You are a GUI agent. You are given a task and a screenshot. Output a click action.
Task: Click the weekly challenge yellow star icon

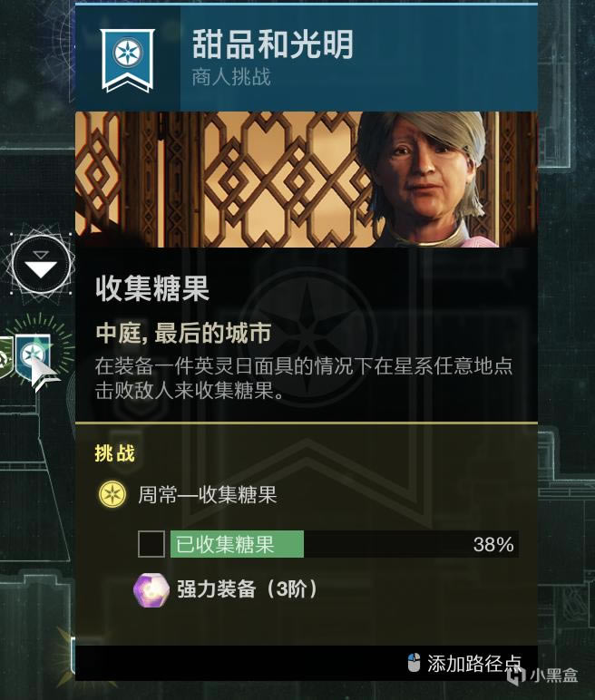tap(112, 494)
